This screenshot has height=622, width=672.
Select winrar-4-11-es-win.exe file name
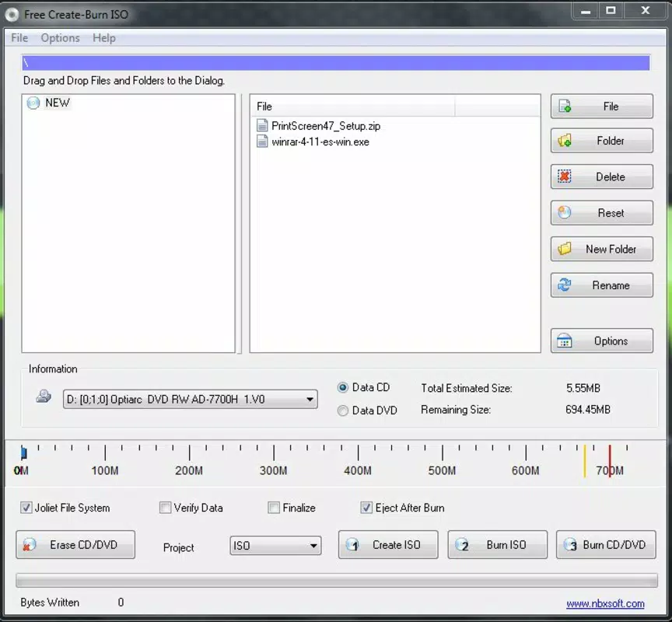pos(320,142)
